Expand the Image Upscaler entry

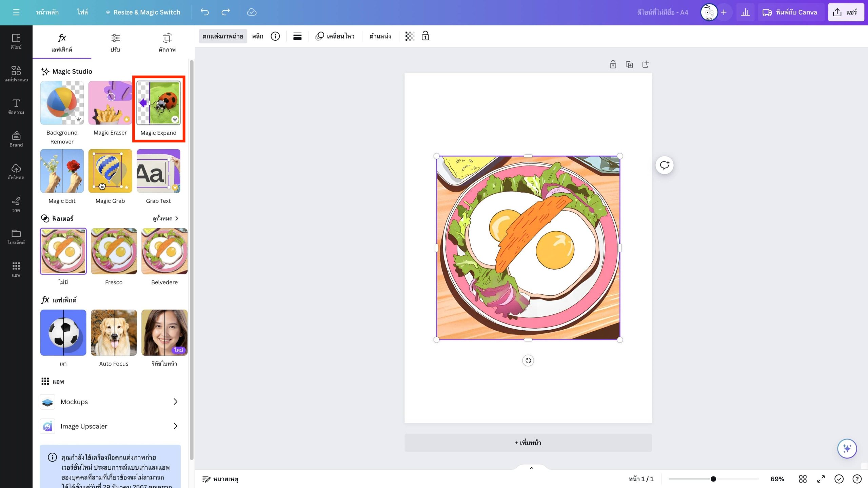(x=110, y=426)
